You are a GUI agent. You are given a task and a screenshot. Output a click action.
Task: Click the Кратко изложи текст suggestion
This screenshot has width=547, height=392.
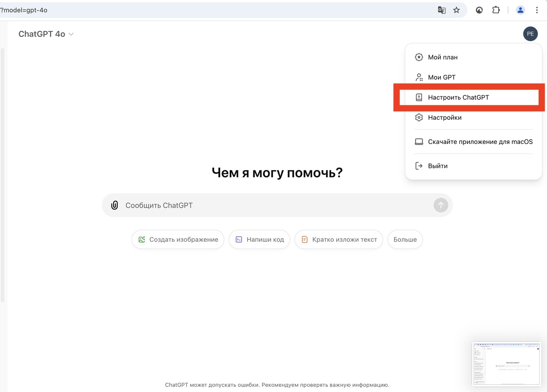339,239
